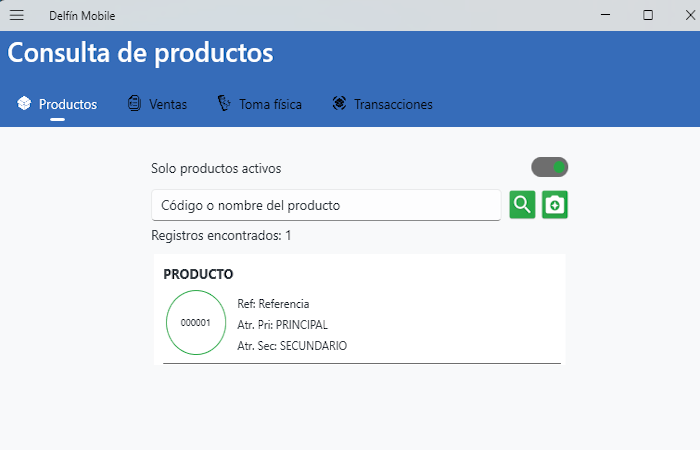Screen dimensions: 700x450
Task: Click the Toma física scanner icon
Action: point(224,103)
